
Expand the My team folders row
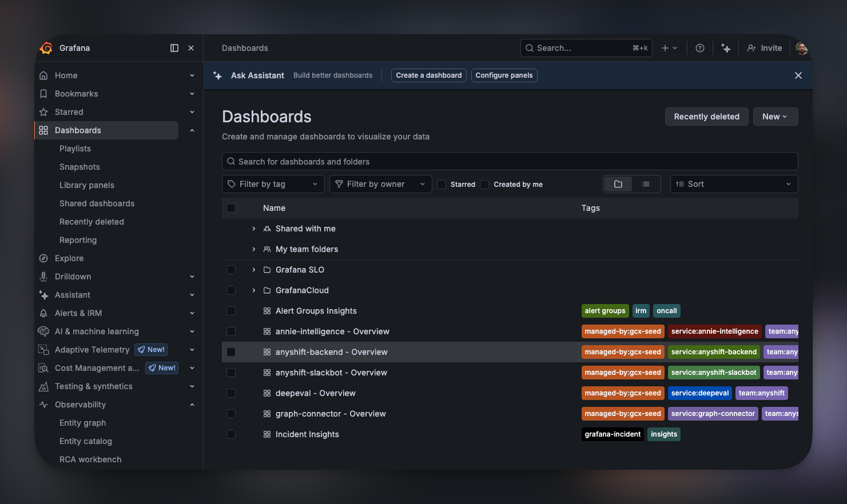pos(254,249)
